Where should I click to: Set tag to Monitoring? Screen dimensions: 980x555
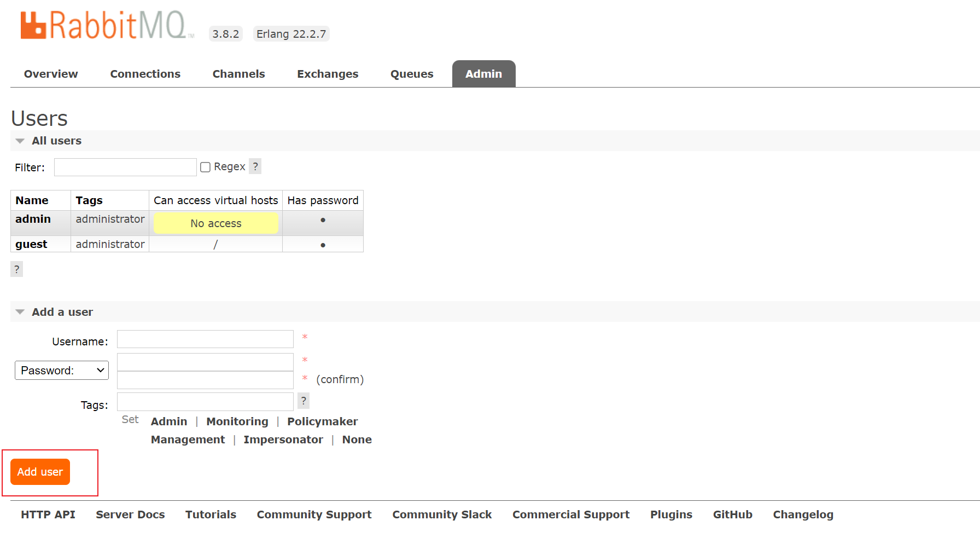tap(237, 421)
